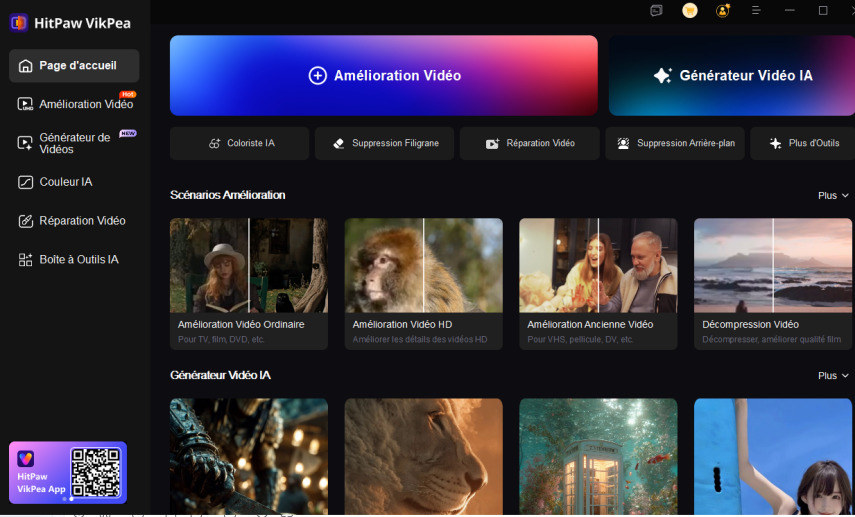
Task: Click the HitPaw VikPea title text
Action: (82, 23)
